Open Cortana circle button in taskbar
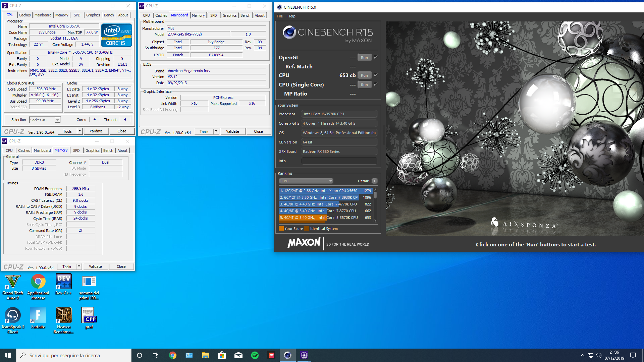 tap(140, 355)
